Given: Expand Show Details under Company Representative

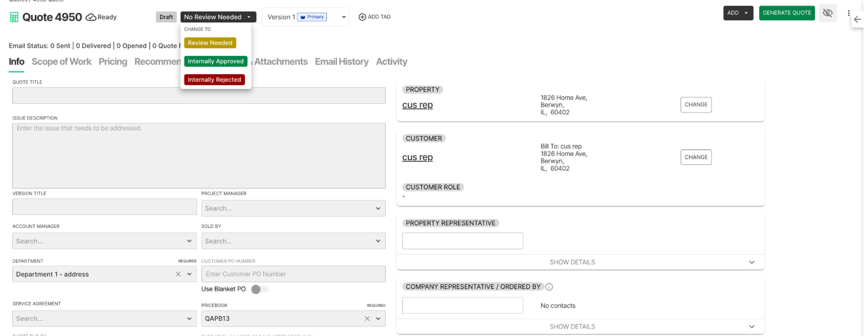Looking at the screenshot, I should (x=580, y=326).
